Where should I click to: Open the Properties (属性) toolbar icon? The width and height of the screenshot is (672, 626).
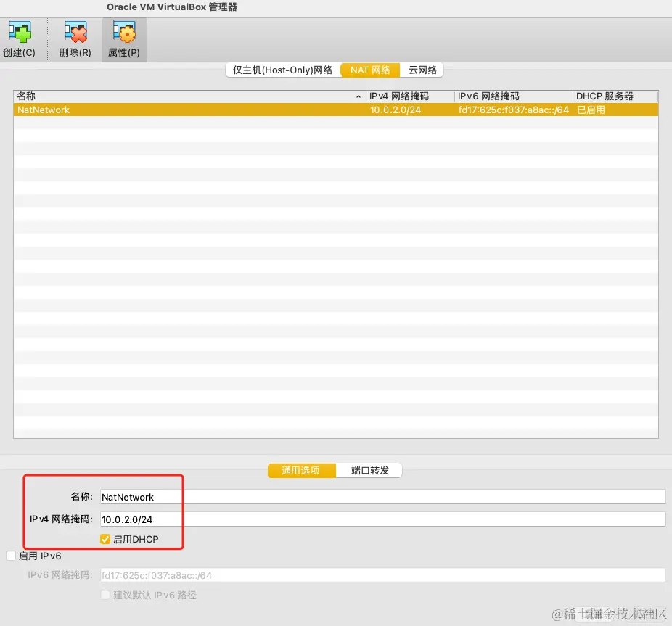pyautogui.click(x=124, y=39)
